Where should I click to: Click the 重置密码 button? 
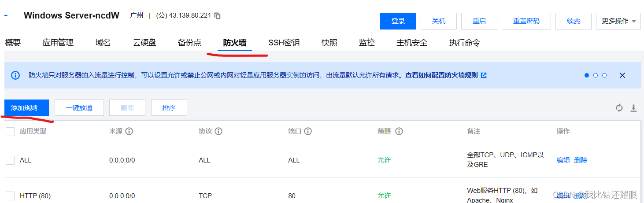tap(526, 21)
